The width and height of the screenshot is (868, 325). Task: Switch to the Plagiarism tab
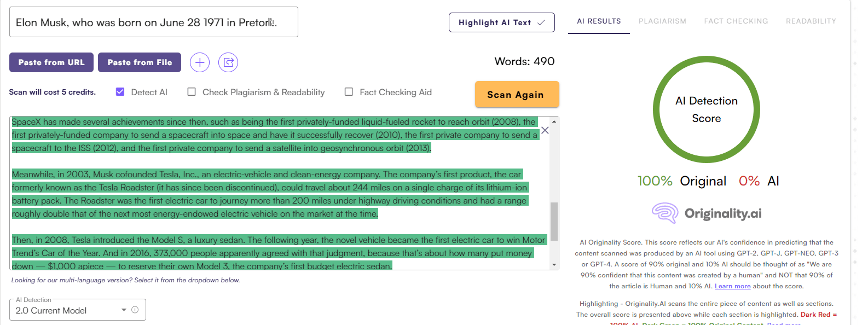pos(662,21)
